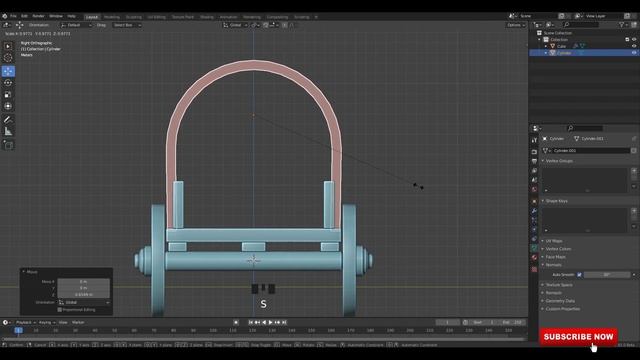Click the current frame marker in timeline
The image size is (640, 360).
[x=18, y=330]
